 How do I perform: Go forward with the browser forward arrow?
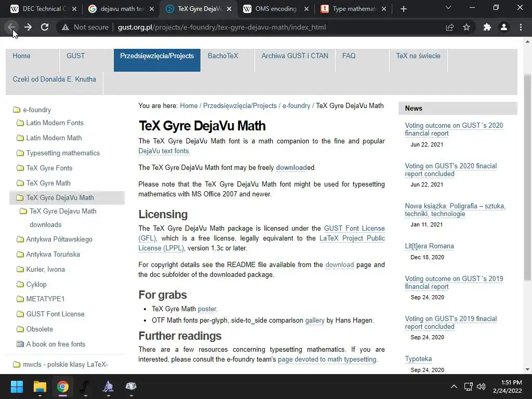[28, 27]
